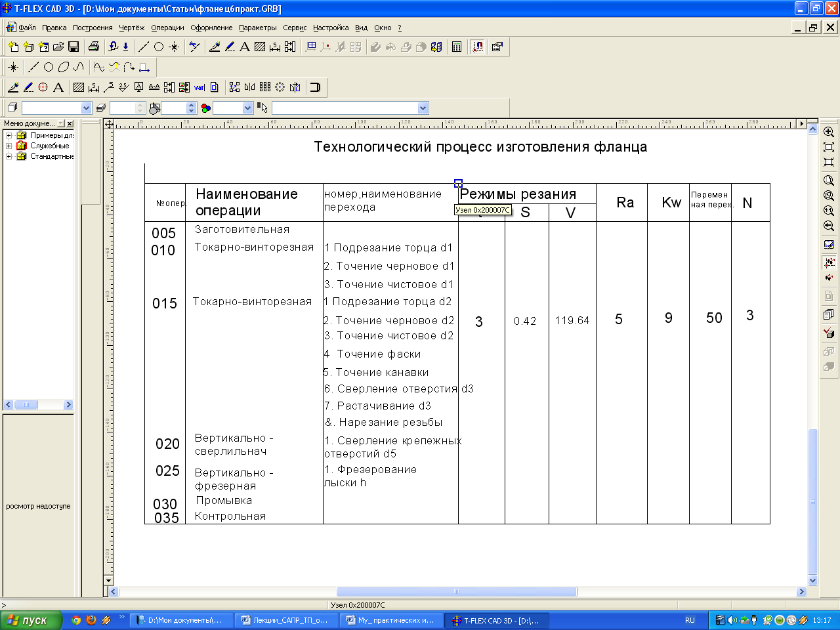Select the leader note tool marked 5
Screen dimensions: 840x630
108,87
